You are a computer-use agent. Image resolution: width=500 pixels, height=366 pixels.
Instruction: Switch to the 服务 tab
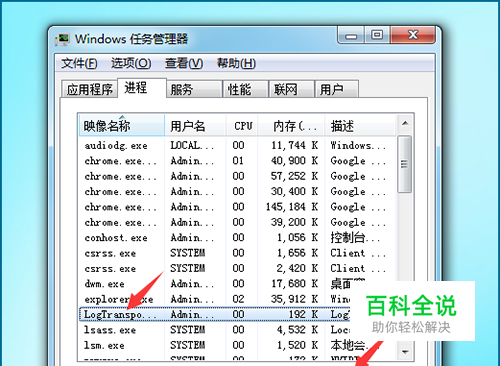click(x=194, y=89)
